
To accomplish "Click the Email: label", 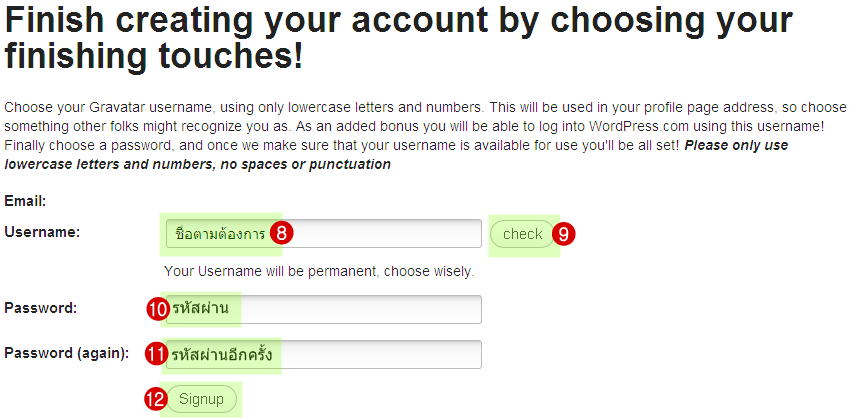I will (x=26, y=201).
